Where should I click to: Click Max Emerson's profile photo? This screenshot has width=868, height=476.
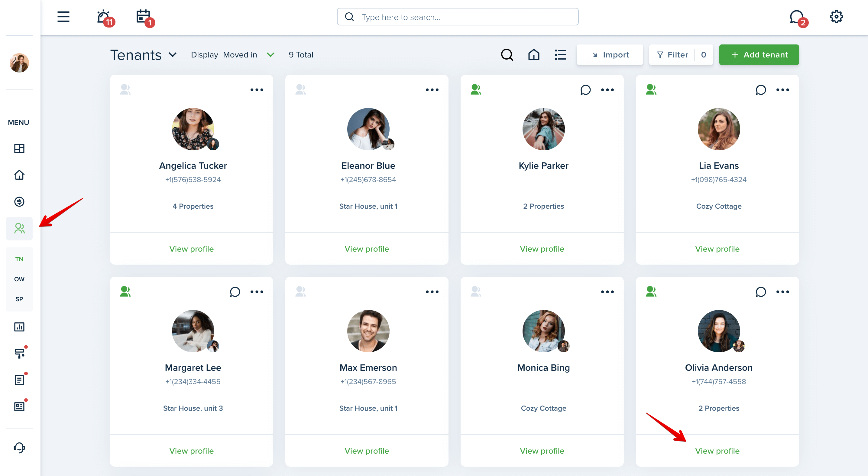368,331
